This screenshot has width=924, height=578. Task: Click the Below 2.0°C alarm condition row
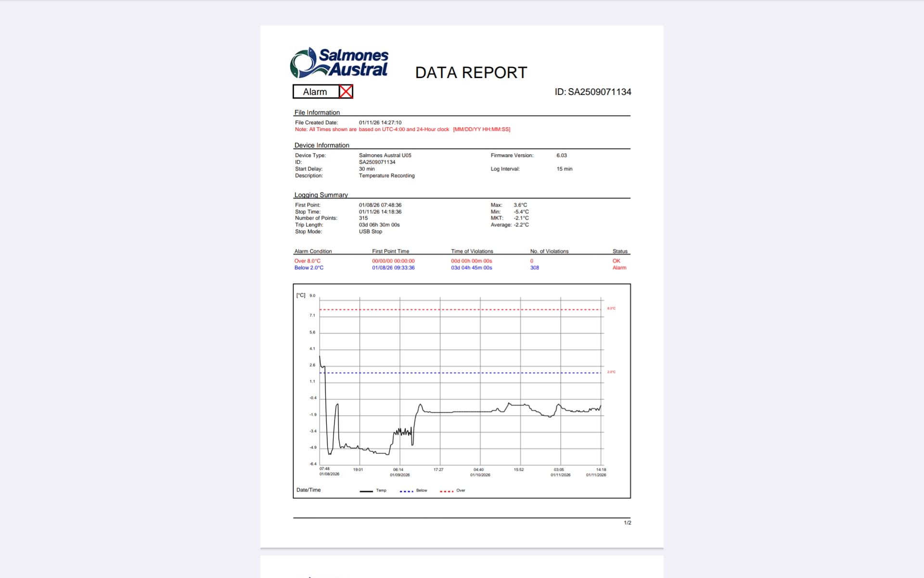pyautogui.click(x=308, y=268)
